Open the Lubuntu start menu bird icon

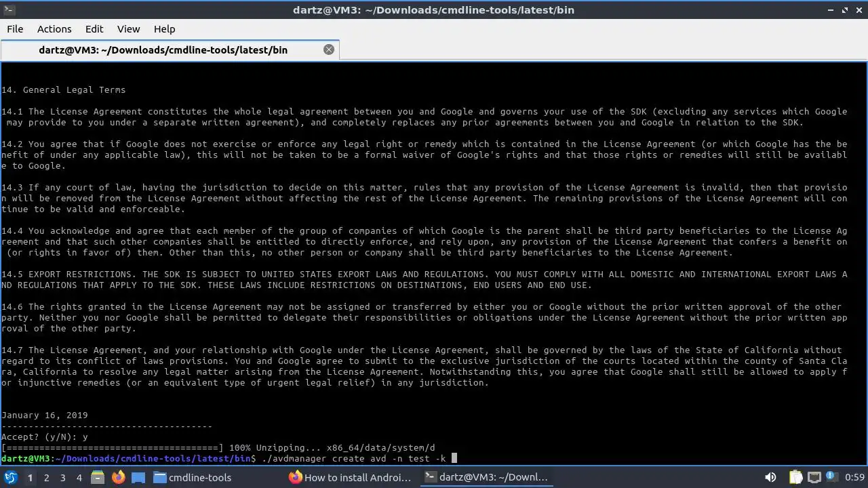point(10,477)
